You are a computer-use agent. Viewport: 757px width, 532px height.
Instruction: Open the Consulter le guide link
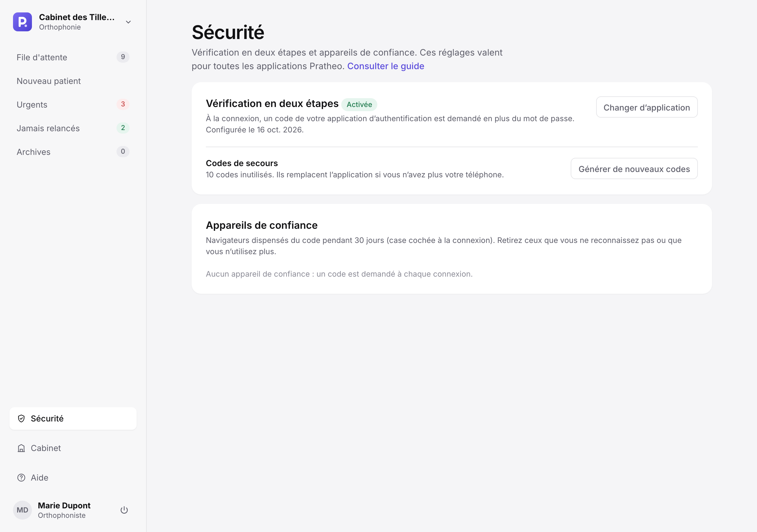[x=385, y=66]
